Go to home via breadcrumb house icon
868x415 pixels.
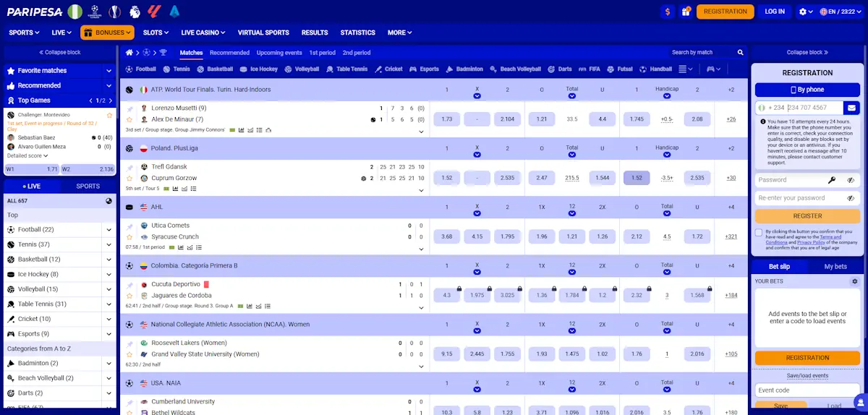[129, 53]
